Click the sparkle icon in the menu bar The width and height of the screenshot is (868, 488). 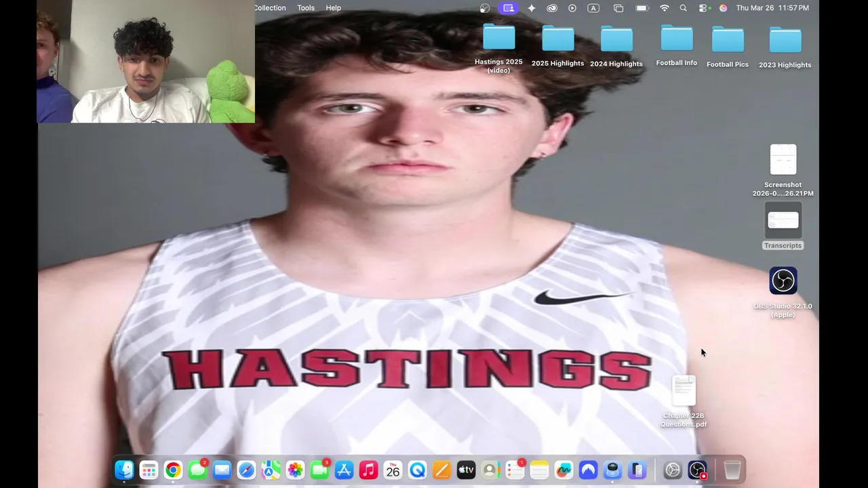point(532,8)
